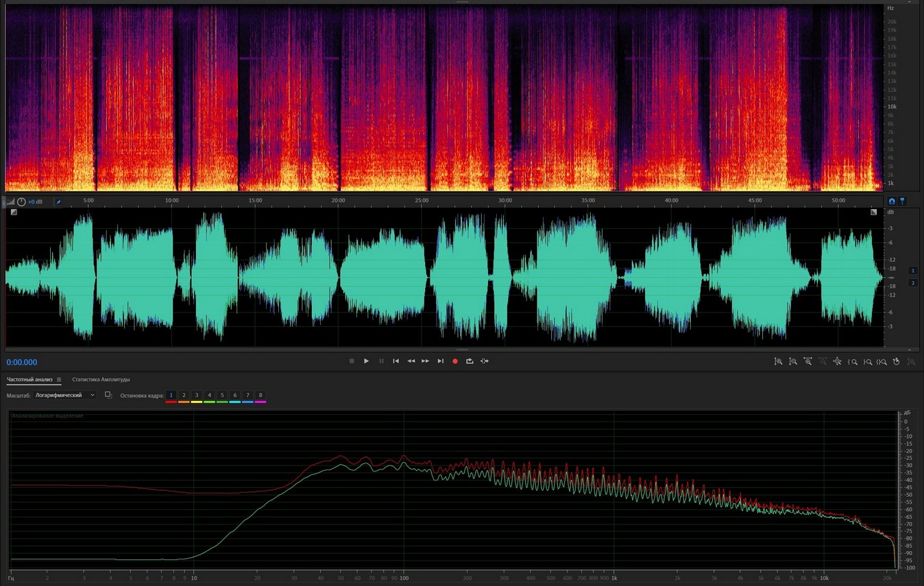Click the Skip Selection transport icon

tap(485, 361)
